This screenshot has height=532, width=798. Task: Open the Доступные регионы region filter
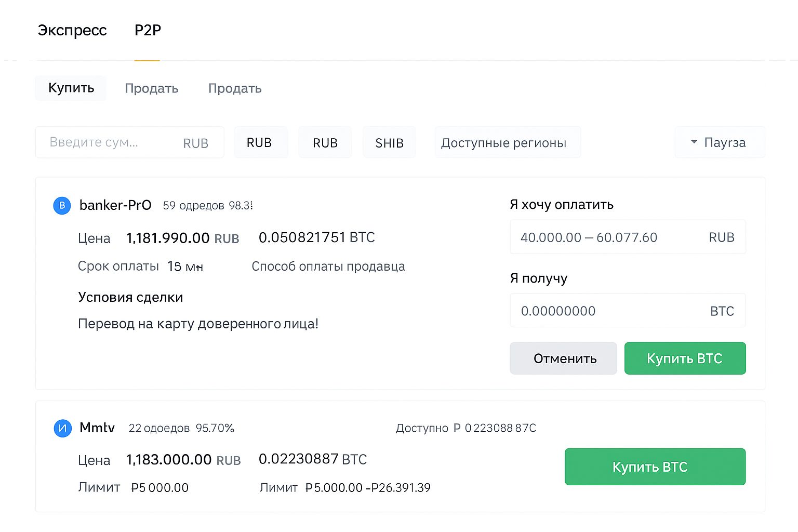point(507,142)
